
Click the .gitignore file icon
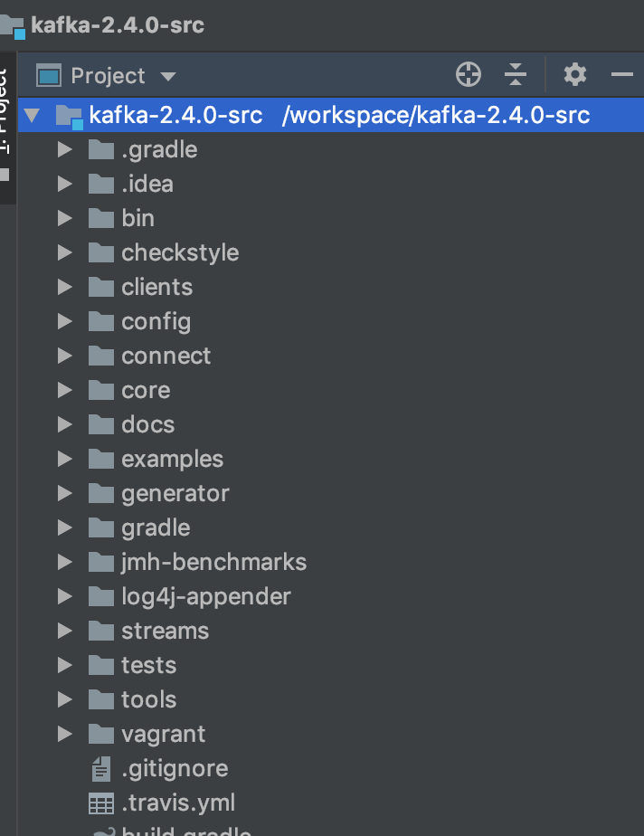100,768
